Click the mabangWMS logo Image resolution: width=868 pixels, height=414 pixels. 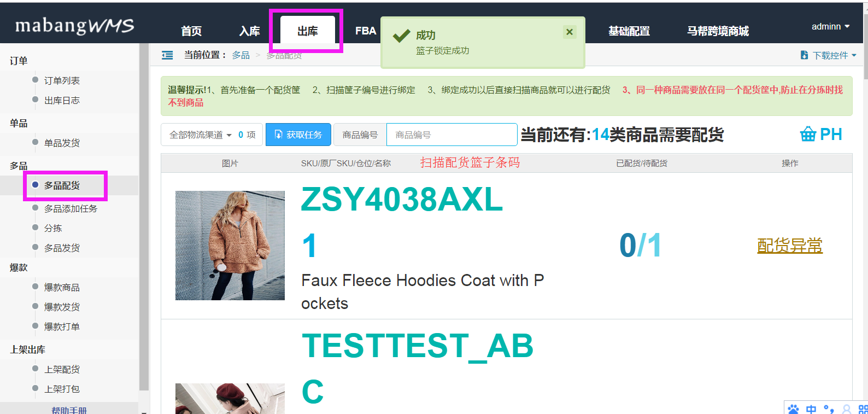pyautogui.click(x=75, y=26)
